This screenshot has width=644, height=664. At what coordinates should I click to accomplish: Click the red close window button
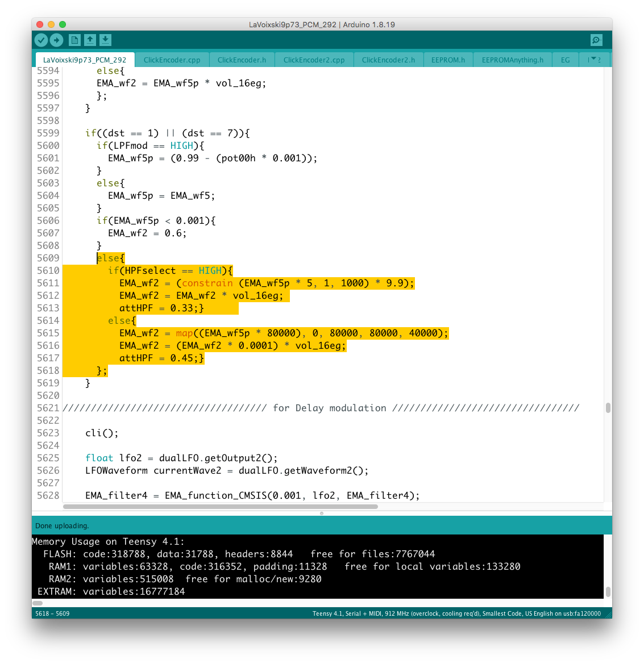coord(40,24)
